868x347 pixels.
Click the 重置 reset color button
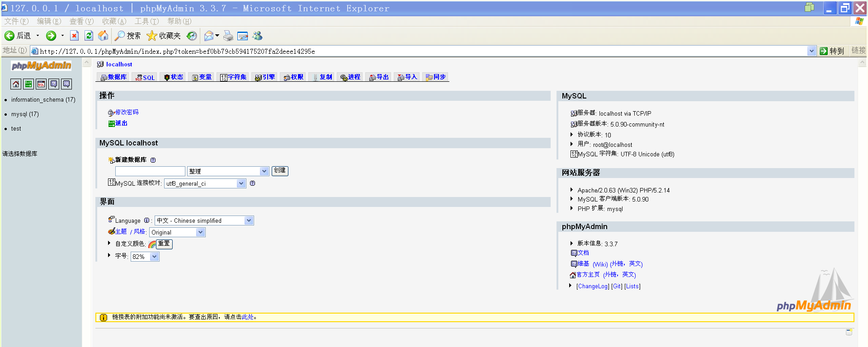pyautogui.click(x=165, y=244)
